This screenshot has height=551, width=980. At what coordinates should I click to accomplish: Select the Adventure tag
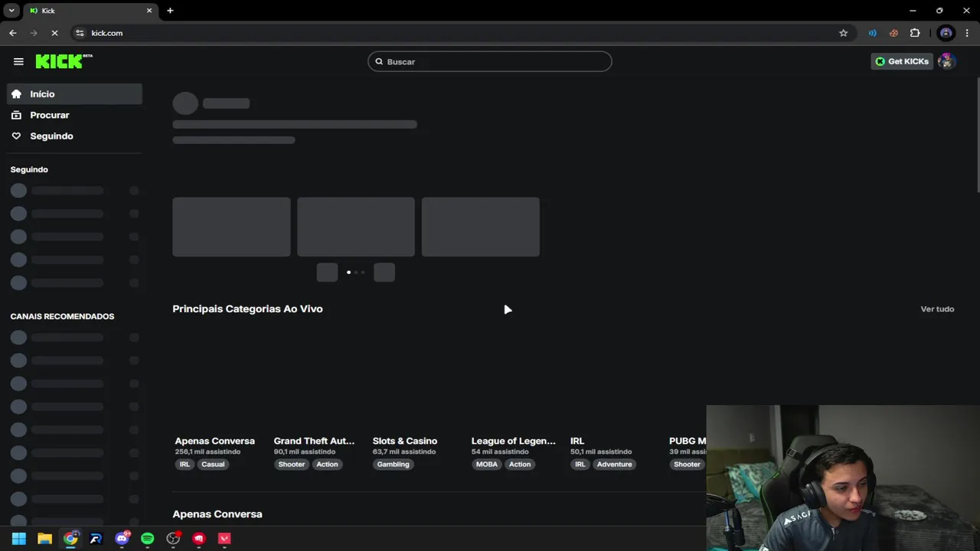614,465
